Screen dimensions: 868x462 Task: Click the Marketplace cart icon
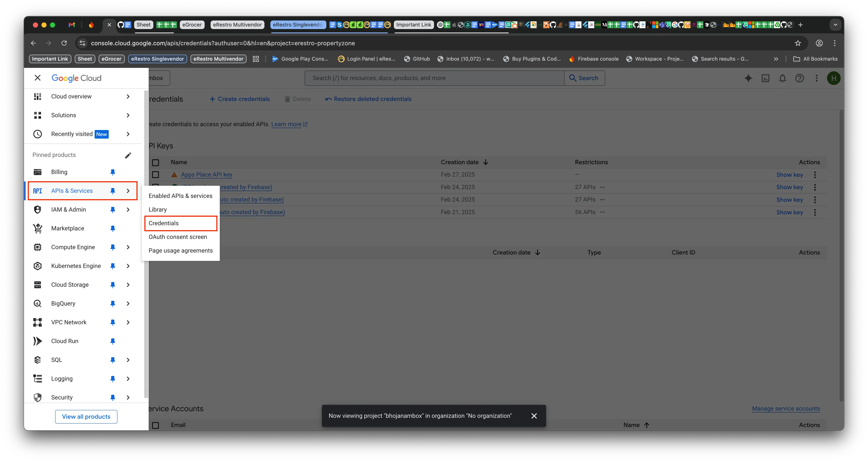pyautogui.click(x=37, y=228)
